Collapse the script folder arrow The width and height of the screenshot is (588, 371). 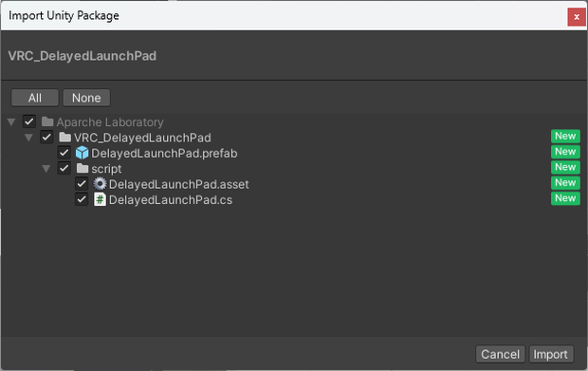tap(46, 169)
